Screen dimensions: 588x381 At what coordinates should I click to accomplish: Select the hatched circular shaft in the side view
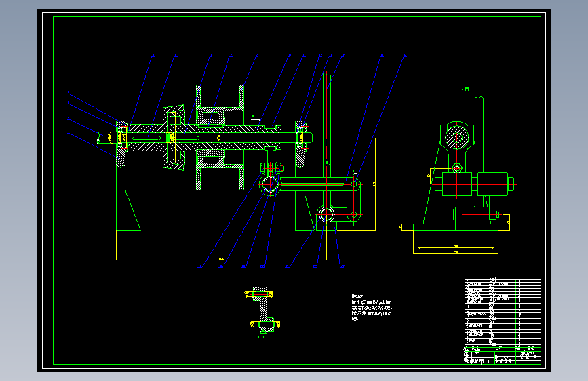point(456,138)
